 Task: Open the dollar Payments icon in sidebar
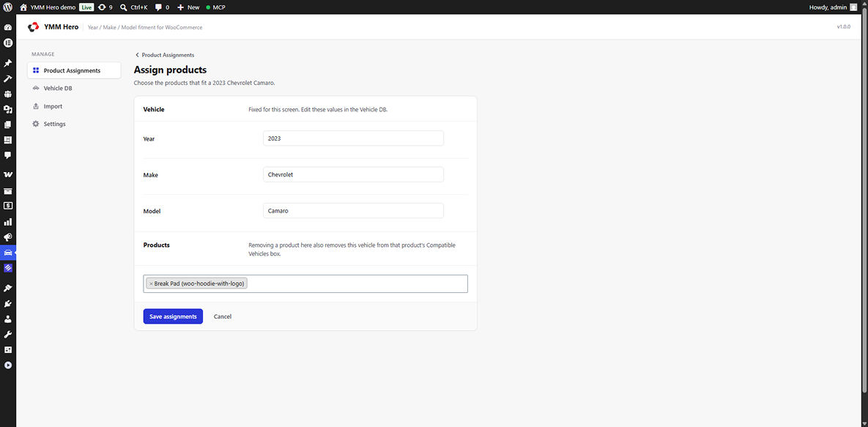point(8,206)
